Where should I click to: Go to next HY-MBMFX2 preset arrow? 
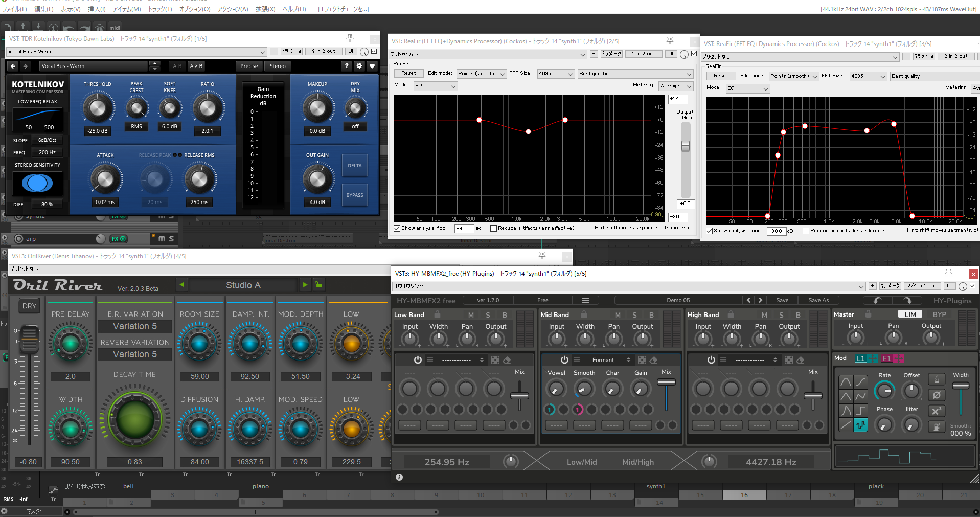click(760, 300)
